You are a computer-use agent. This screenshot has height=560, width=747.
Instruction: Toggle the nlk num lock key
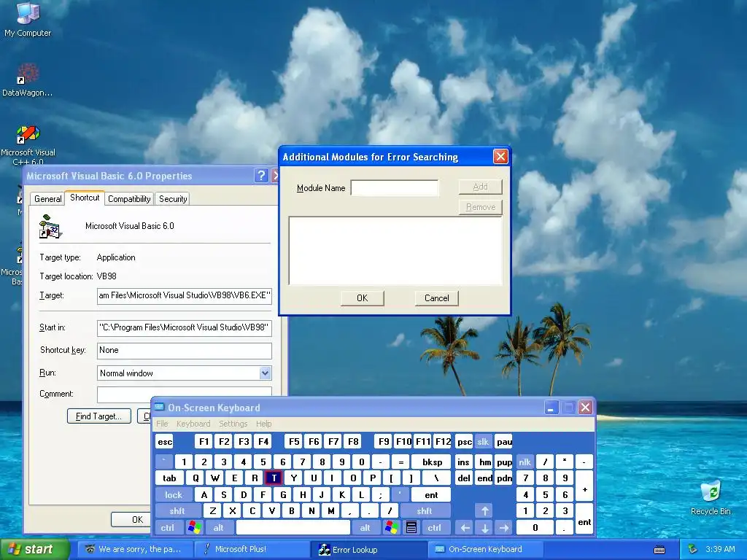(x=525, y=462)
